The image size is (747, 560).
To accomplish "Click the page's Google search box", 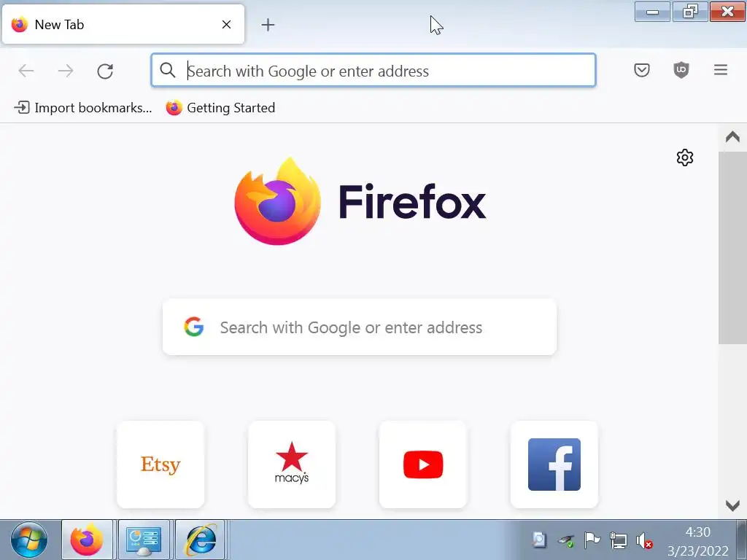I will (x=360, y=327).
